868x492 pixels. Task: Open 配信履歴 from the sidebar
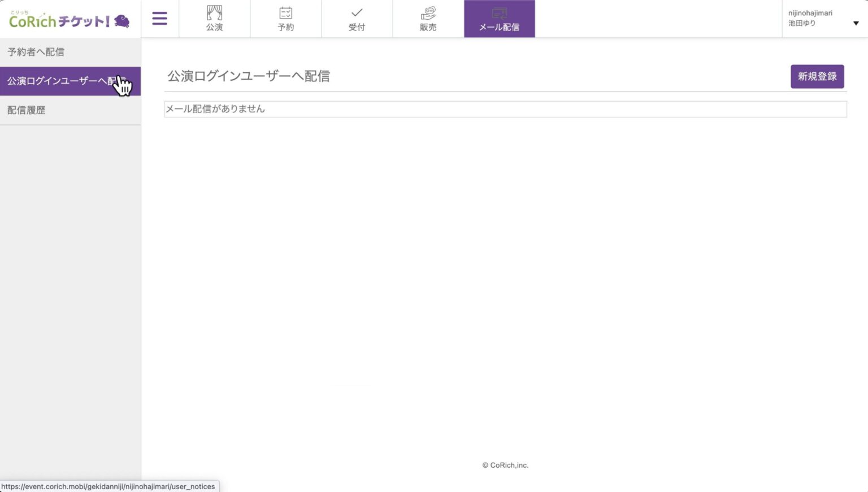coord(25,110)
